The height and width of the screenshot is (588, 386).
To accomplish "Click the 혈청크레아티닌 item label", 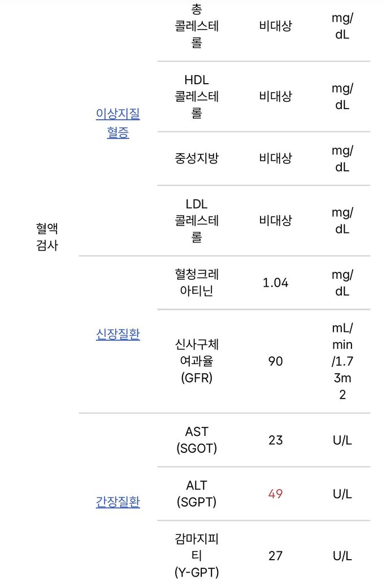I will pyautogui.click(x=197, y=282).
